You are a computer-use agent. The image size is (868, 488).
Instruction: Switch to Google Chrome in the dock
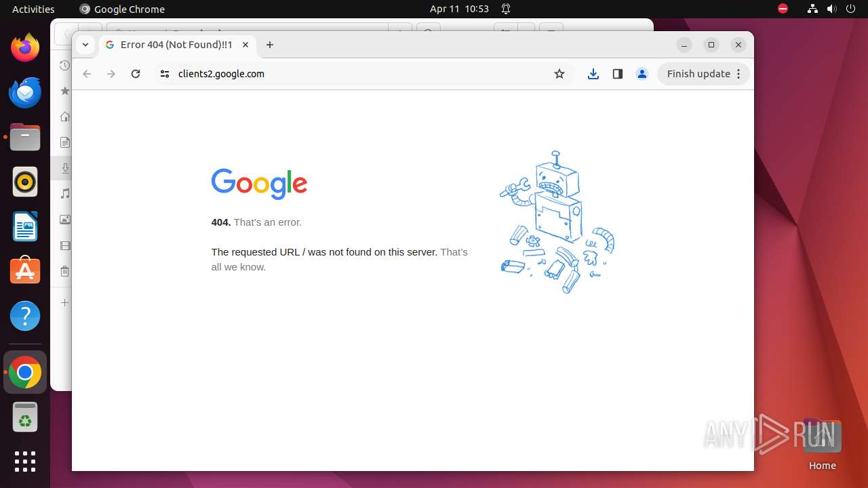[25, 372]
